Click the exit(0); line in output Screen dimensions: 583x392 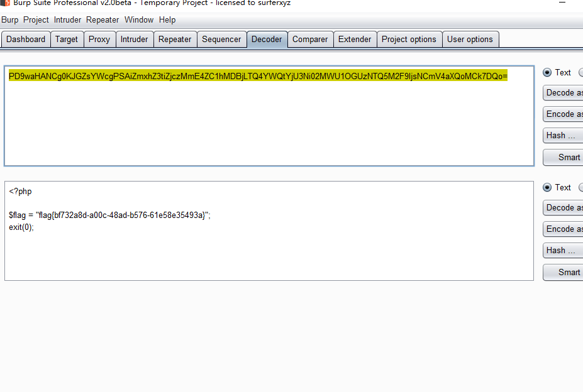pos(21,227)
